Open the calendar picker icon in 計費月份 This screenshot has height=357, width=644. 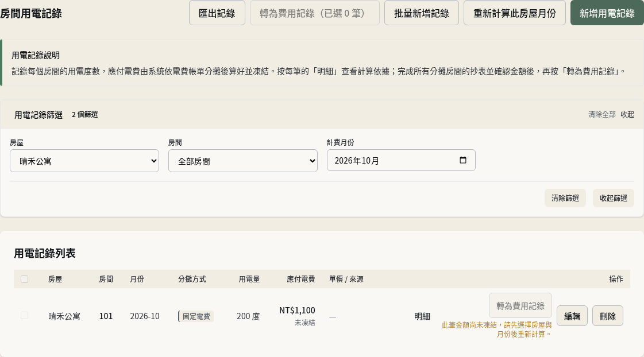463,160
